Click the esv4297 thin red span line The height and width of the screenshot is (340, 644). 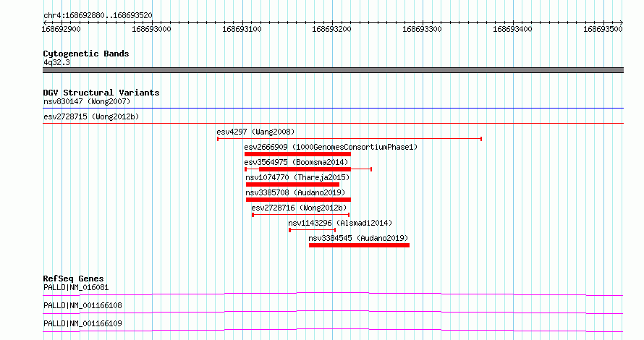click(349, 139)
